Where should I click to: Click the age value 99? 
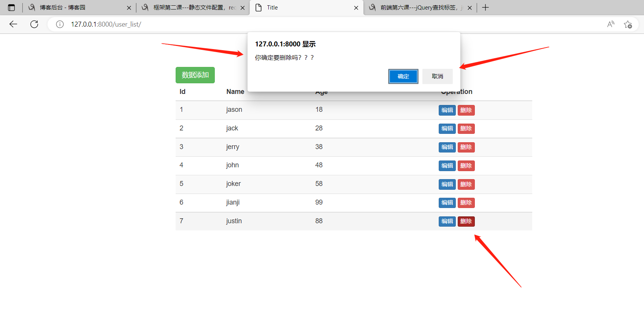319,202
